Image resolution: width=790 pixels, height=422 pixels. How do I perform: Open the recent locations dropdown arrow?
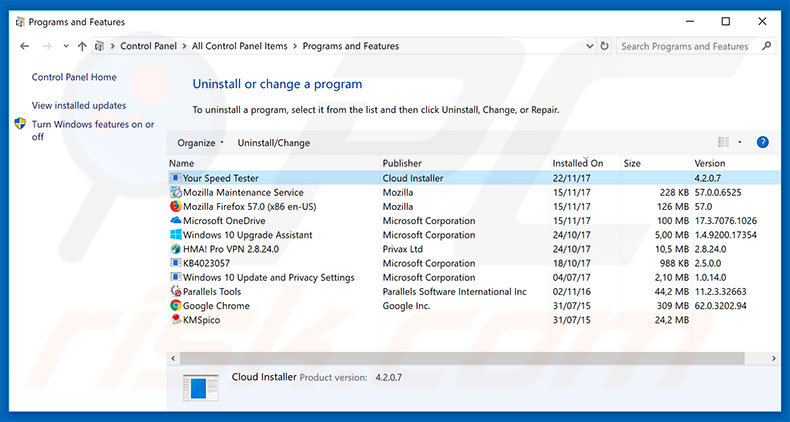66,46
